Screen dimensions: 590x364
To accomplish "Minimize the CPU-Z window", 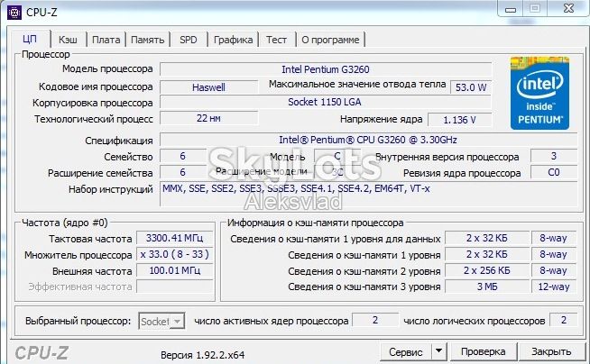I will [511, 9].
